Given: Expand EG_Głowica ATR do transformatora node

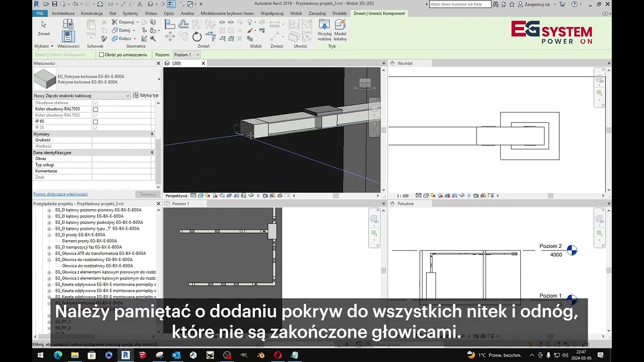Looking at the screenshot, I should coord(49,253).
